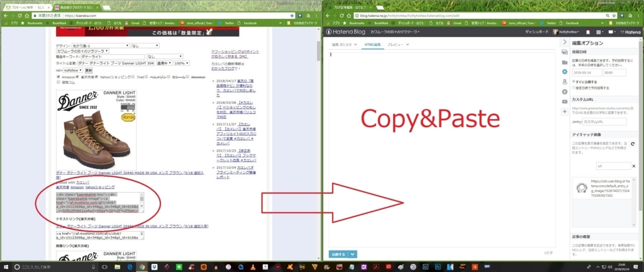Open the bookmark icon in Hatena header
The width and height of the screenshot is (644, 272).
point(588,31)
